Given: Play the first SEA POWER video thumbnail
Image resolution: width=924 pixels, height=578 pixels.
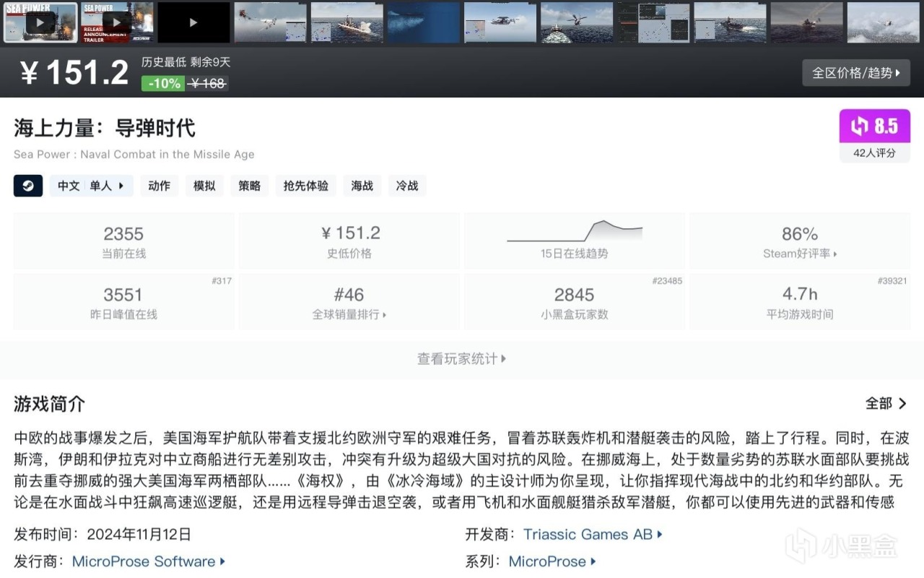Looking at the screenshot, I should point(40,22).
